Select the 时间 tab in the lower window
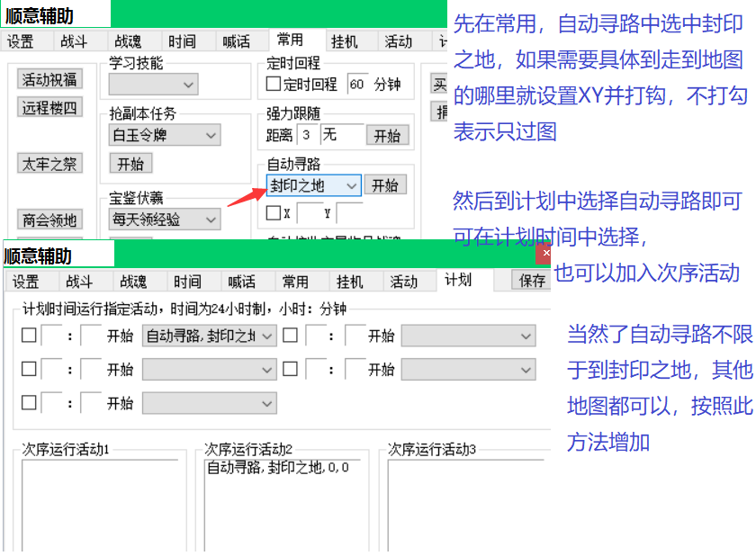Viewport: 756px width, 556px height. click(188, 282)
